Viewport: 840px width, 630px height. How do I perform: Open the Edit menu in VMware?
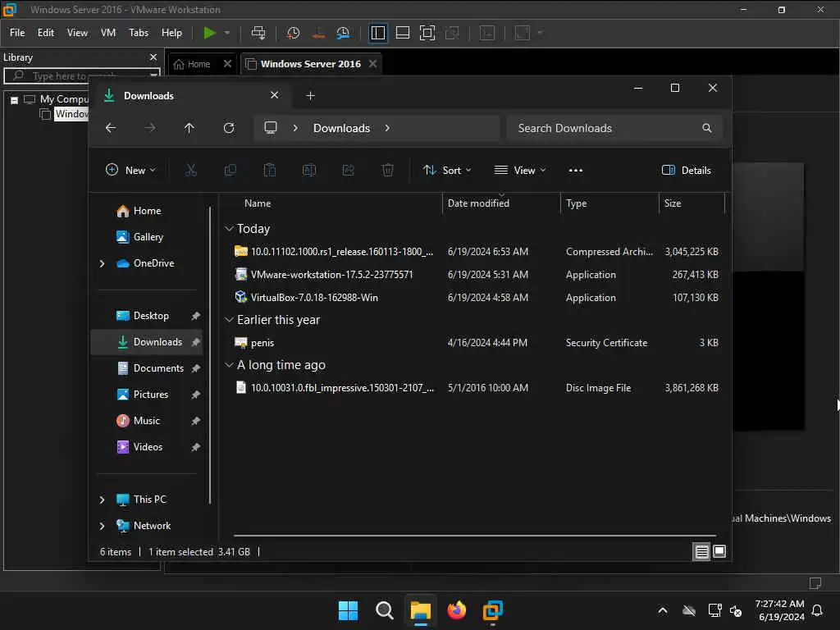point(46,33)
